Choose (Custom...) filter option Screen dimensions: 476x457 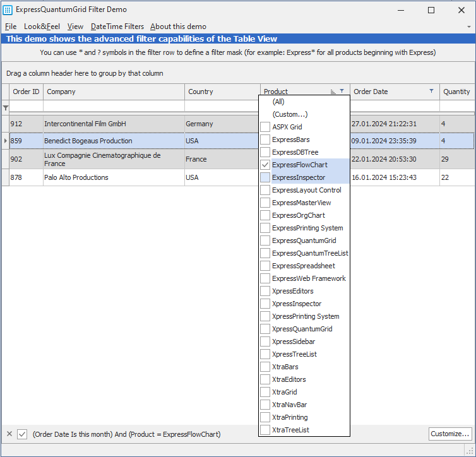(290, 114)
